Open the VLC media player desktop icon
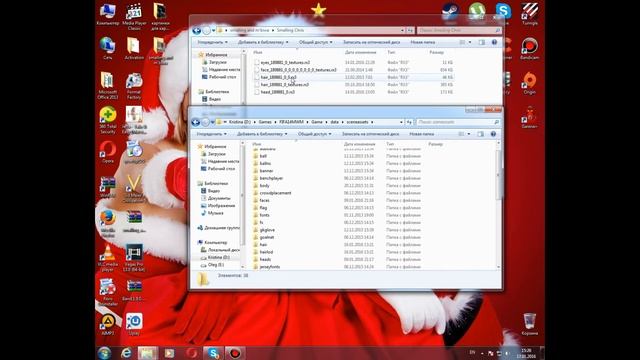The width and height of the screenshot is (640, 360). tap(108, 258)
